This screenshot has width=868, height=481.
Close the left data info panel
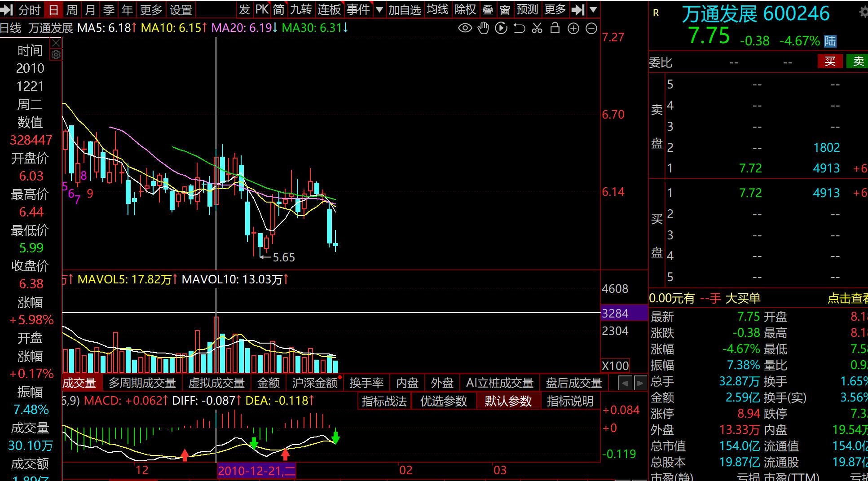pos(56,43)
